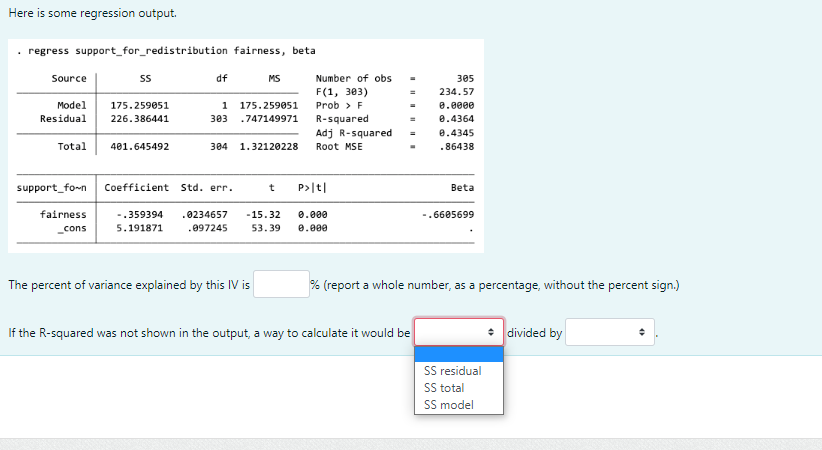
Task: Click the _cons t value 53.39
Action: 266,228
